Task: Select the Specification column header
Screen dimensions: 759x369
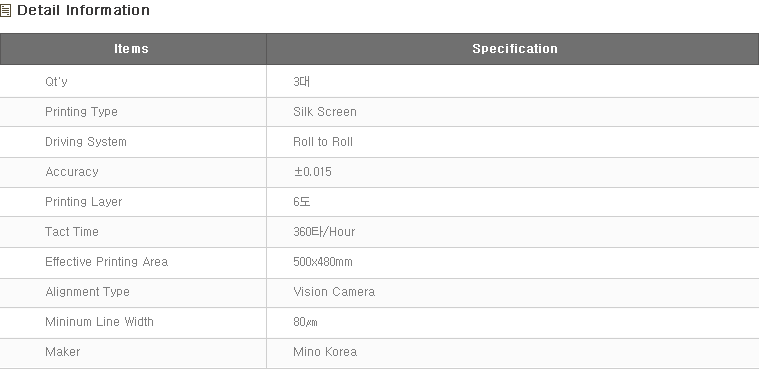Action: point(515,48)
